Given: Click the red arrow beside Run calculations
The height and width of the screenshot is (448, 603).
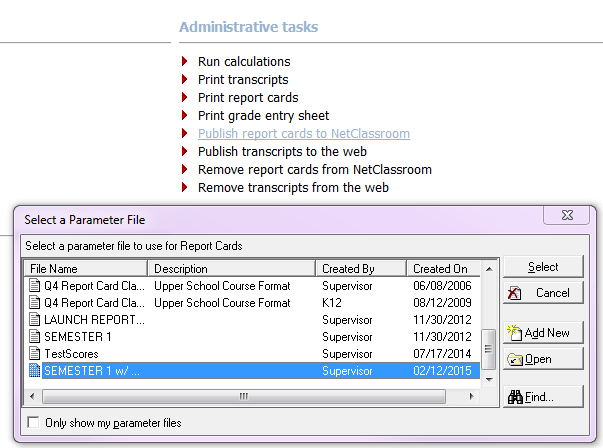Looking at the screenshot, I should 185,61.
